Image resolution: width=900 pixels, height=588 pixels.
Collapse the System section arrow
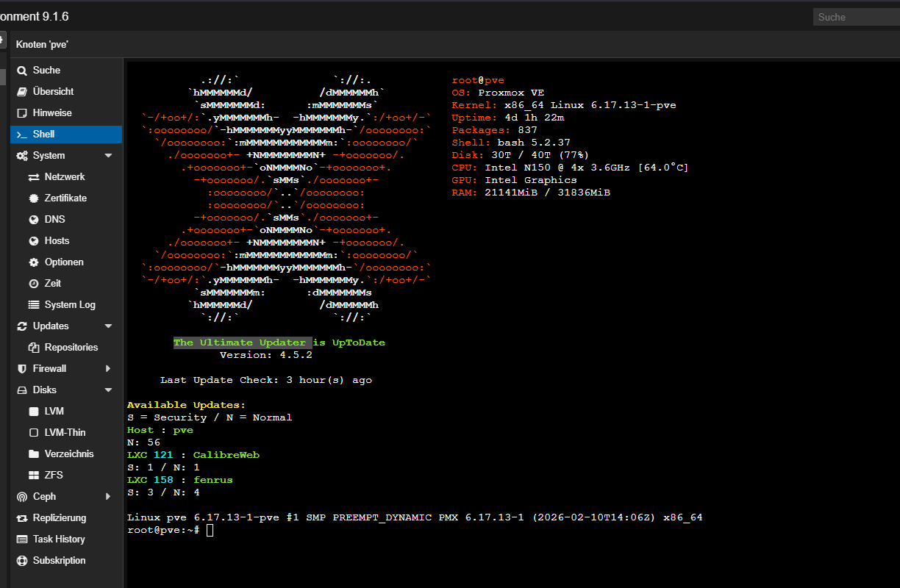(108, 156)
